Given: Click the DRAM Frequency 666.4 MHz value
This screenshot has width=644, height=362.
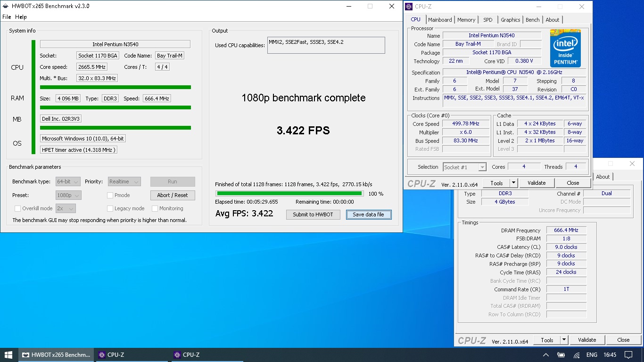Looking at the screenshot, I should click(566, 230).
